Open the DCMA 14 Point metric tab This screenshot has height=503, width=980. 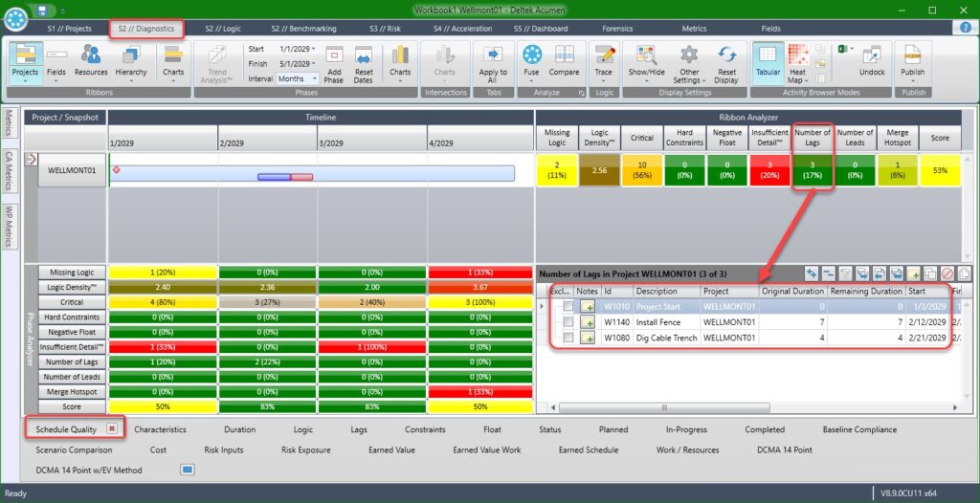pyautogui.click(x=785, y=449)
